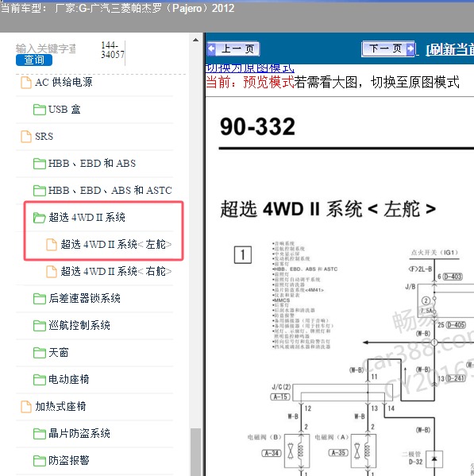Open the AC 供给电源 document
The width and height of the screenshot is (474, 476).
pyautogui.click(x=64, y=83)
